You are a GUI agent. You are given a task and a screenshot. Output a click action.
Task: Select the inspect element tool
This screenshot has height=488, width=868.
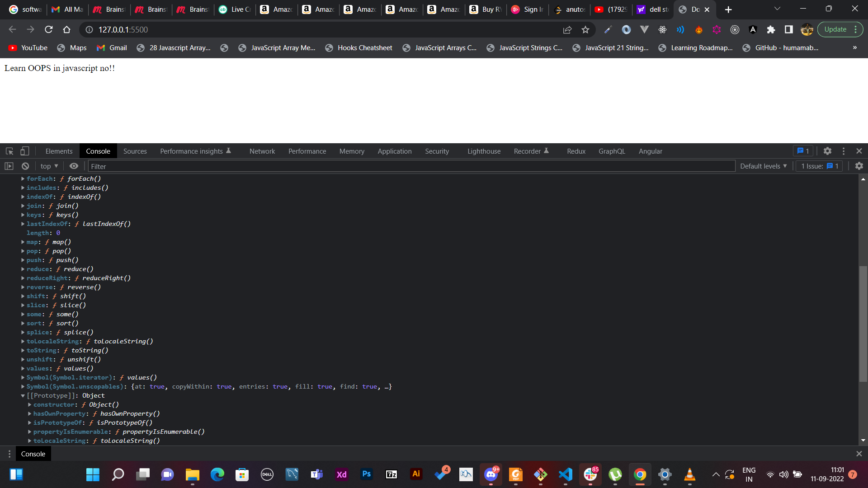9,151
